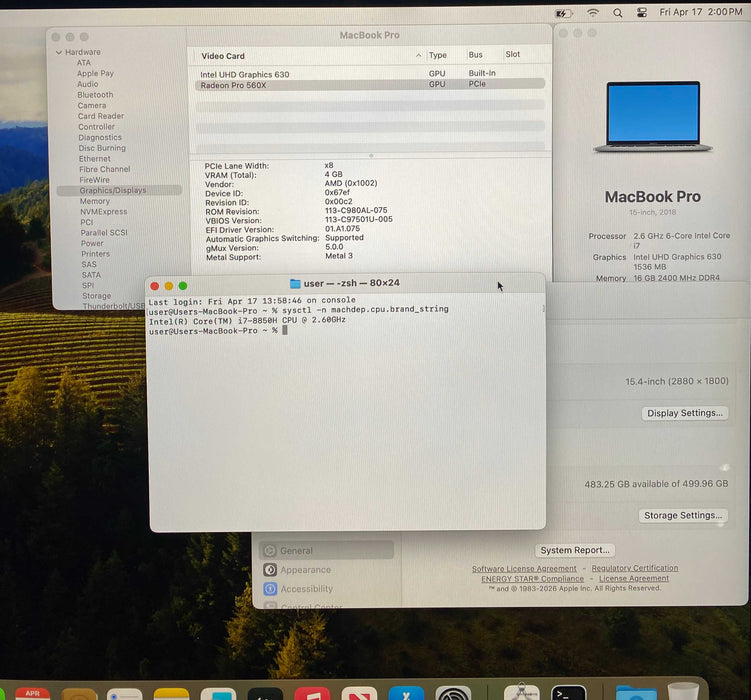This screenshot has height=700, width=751.
Task: Select Card Reader in Hardware list
Action: pyautogui.click(x=101, y=116)
